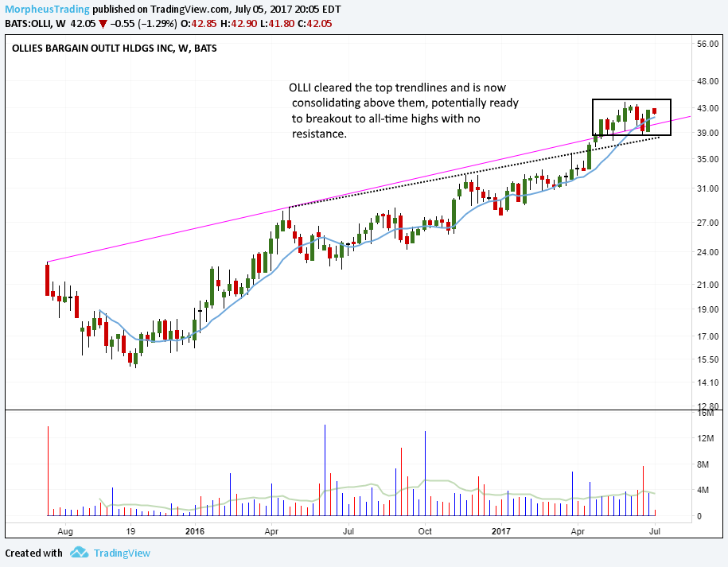This screenshot has width=728, height=567.
Task: Click the 27.00 price axis label
Action: [x=707, y=223]
